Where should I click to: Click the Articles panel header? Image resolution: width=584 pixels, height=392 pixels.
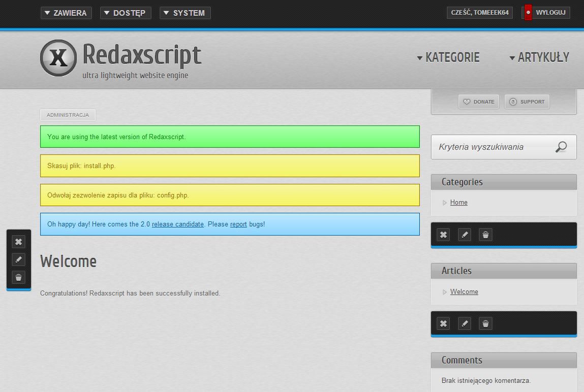(x=504, y=271)
